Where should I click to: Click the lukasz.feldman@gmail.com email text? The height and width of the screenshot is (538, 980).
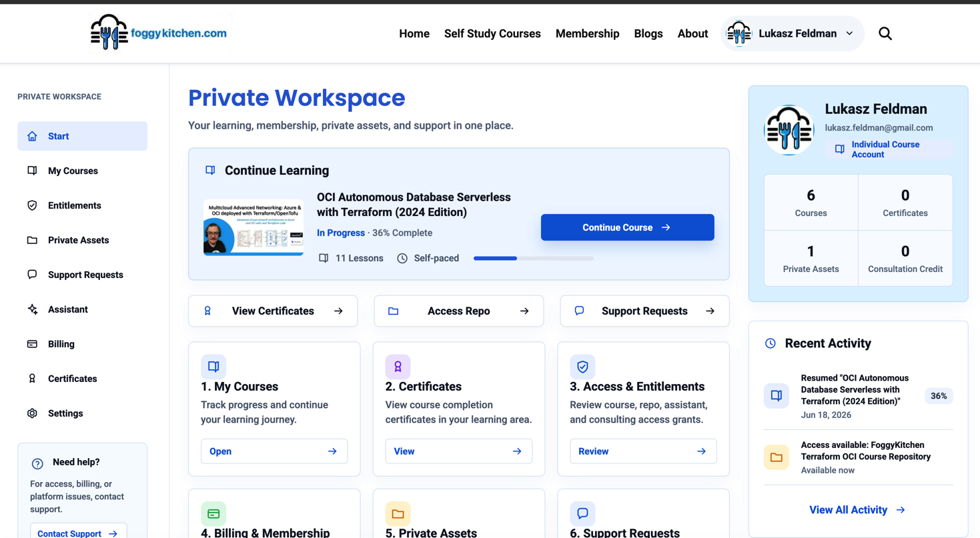[x=879, y=128]
